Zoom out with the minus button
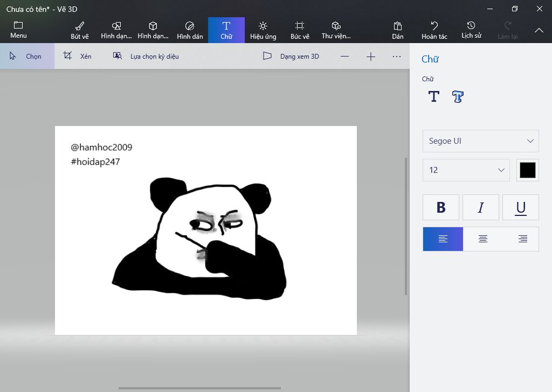552x392 pixels. (345, 56)
